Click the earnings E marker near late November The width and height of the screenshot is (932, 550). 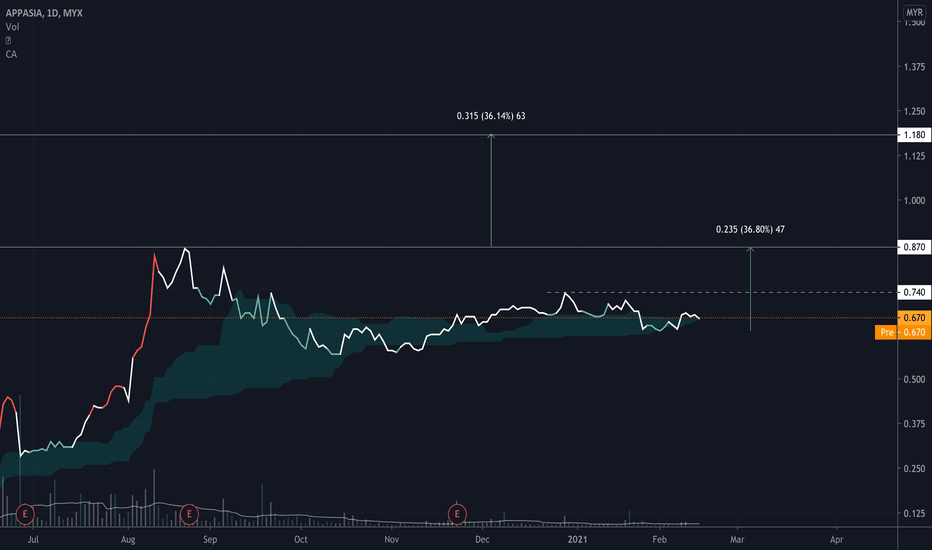(x=457, y=514)
